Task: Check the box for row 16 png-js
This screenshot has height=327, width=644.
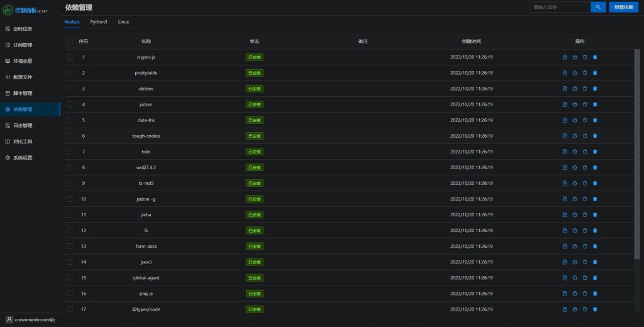Action: tap(70, 293)
